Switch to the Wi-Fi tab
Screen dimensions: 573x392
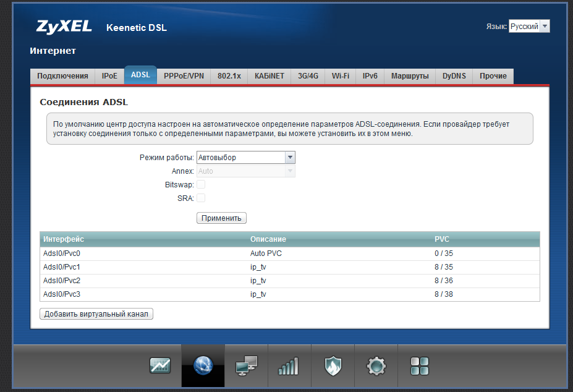(x=340, y=76)
